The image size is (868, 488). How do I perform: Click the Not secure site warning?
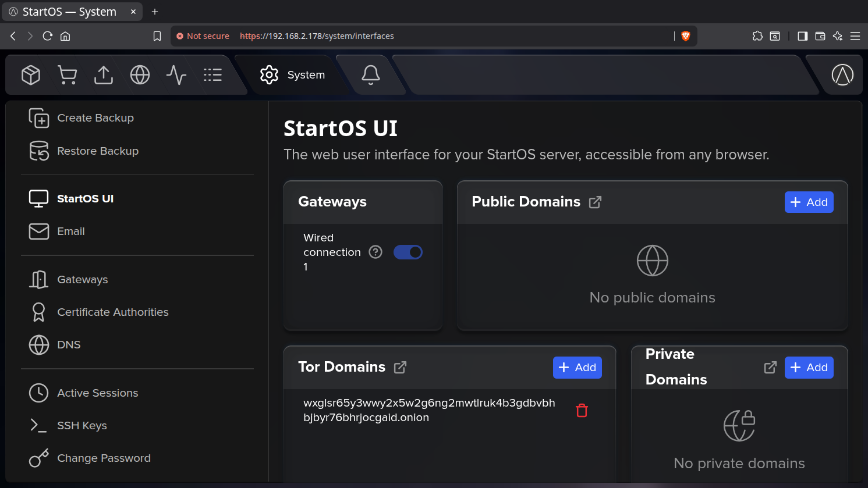[x=203, y=36]
